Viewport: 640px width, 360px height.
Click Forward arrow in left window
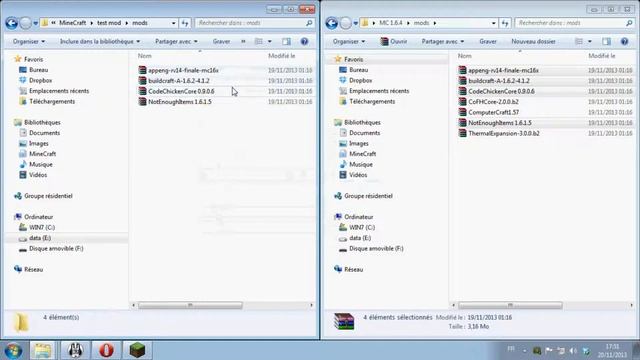25,23
